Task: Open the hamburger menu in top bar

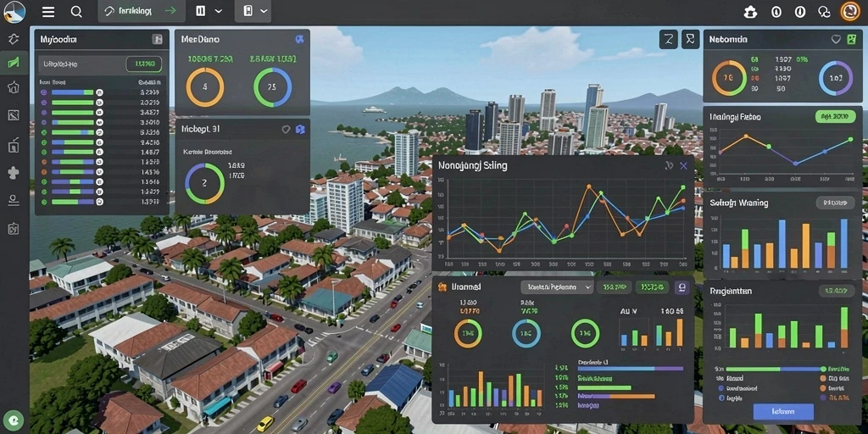Action: tap(48, 12)
